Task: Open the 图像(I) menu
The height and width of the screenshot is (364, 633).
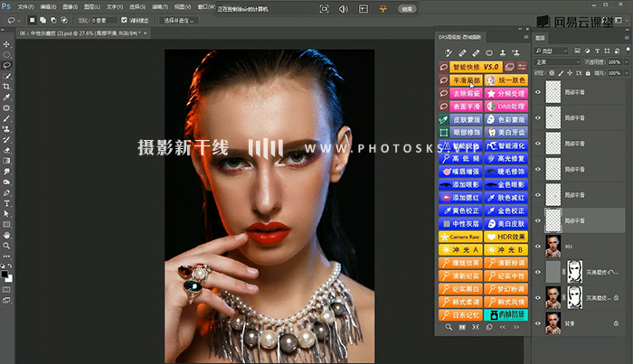Action: pos(71,7)
